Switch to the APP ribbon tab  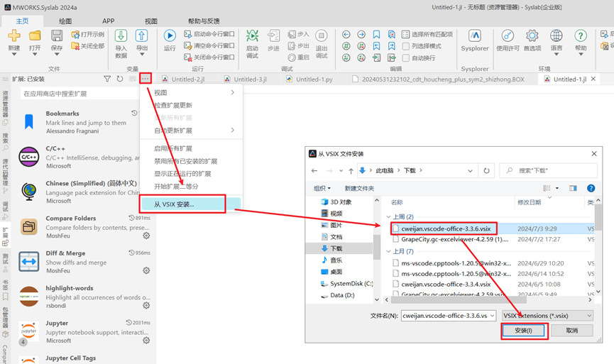pos(109,21)
